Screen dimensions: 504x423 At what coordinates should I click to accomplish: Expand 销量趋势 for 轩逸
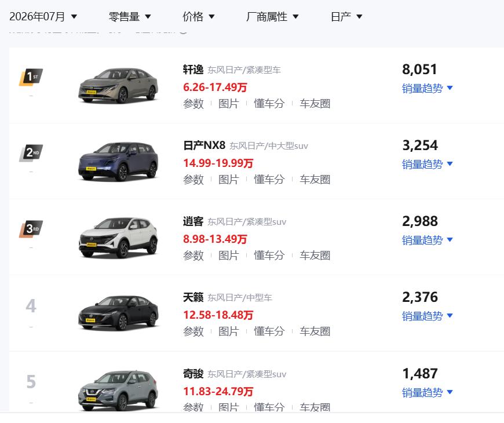click(427, 88)
